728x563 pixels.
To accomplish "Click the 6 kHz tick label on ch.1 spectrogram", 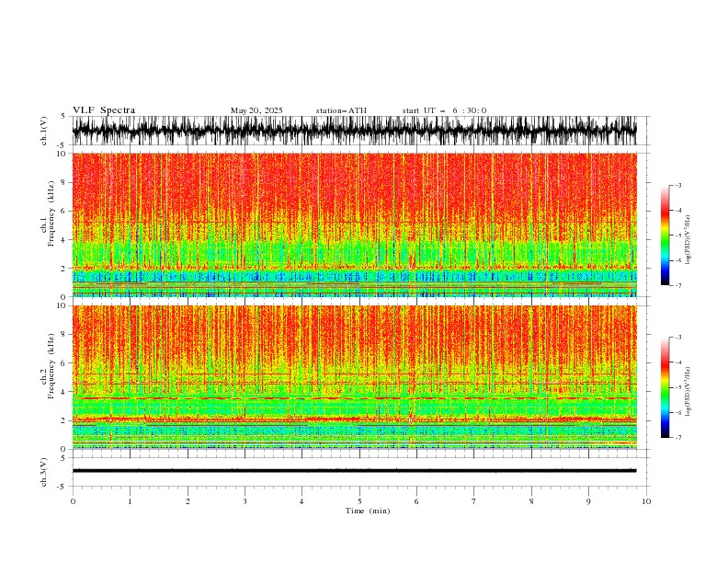I will pyautogui.click(x=63, y=211).
